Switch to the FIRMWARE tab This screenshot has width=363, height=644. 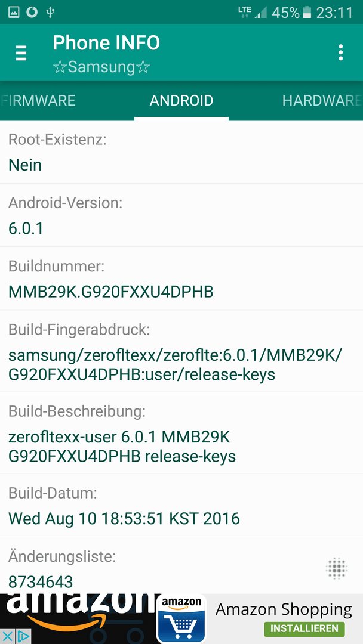point(38,101)
